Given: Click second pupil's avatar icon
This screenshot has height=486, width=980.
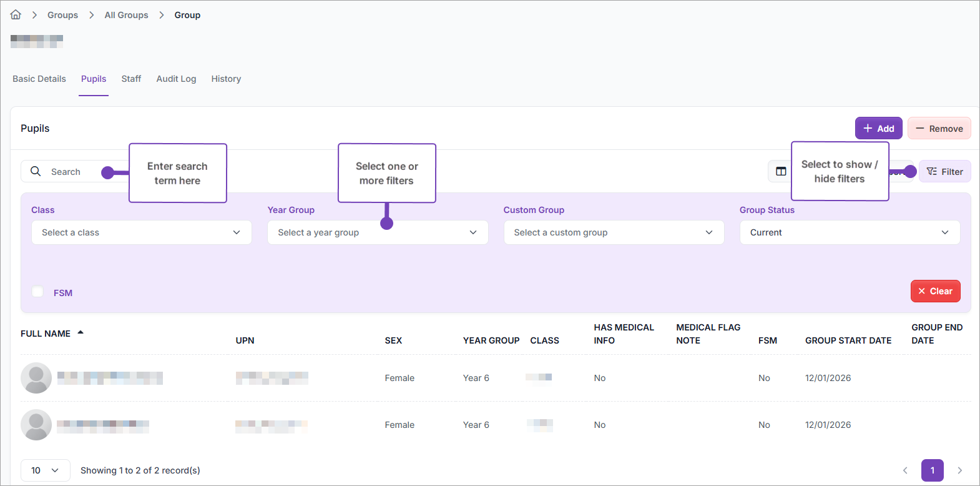Looking at the screenshot, I should pos(36,425).
